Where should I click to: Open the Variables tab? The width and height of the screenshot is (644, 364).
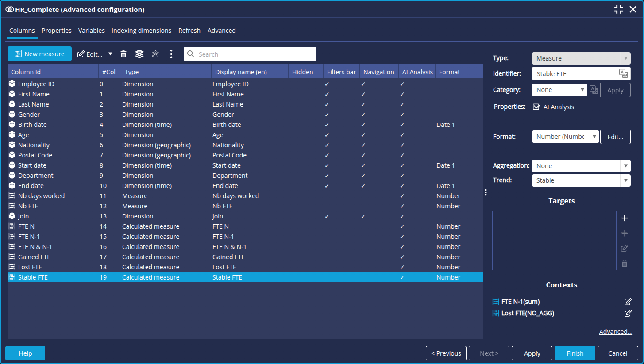click(x=91, y=31)
